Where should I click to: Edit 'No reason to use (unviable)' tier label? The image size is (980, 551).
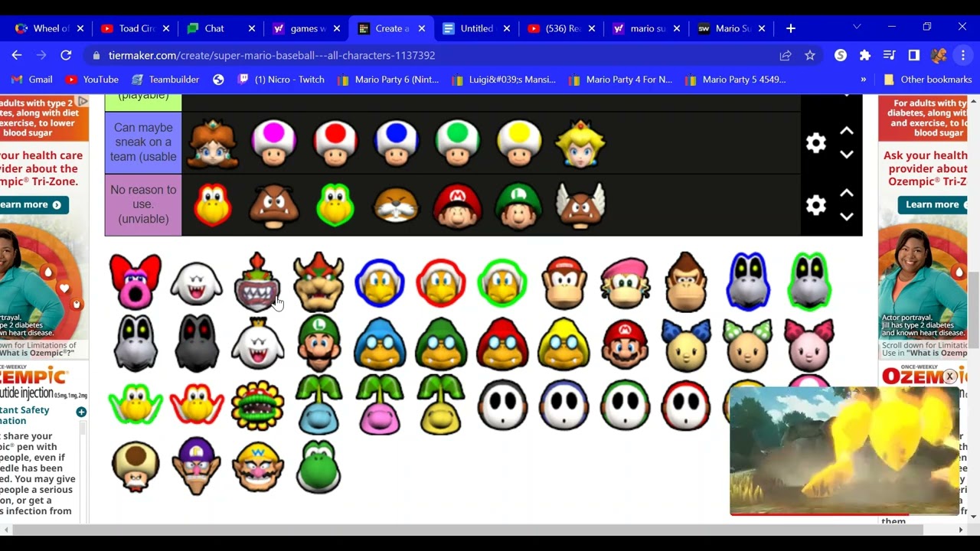143,204
